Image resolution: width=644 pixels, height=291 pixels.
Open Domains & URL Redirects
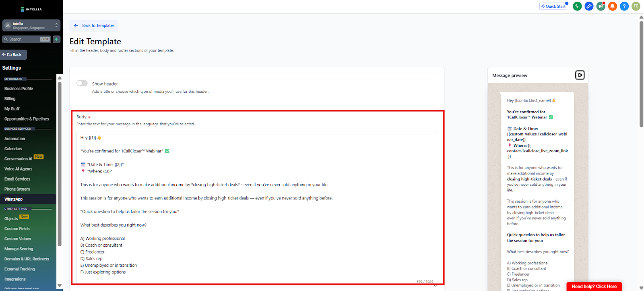click(27, 259)
